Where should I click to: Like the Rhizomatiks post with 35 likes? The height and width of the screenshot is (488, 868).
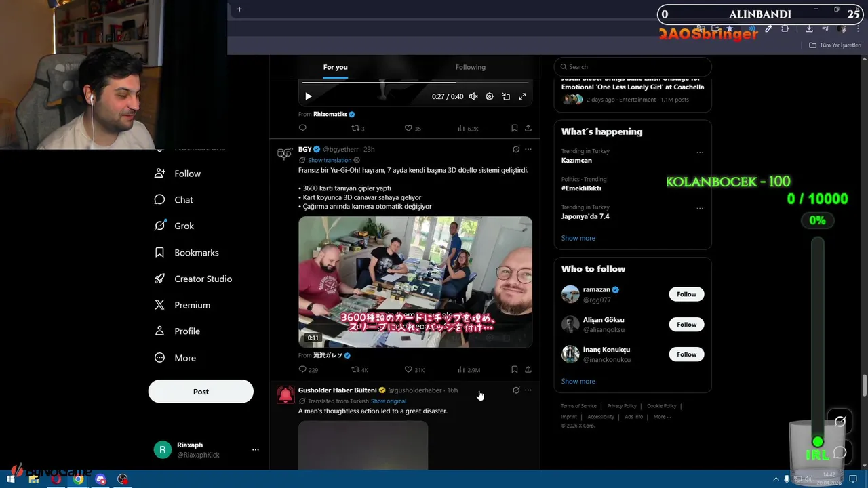(412, 128)
